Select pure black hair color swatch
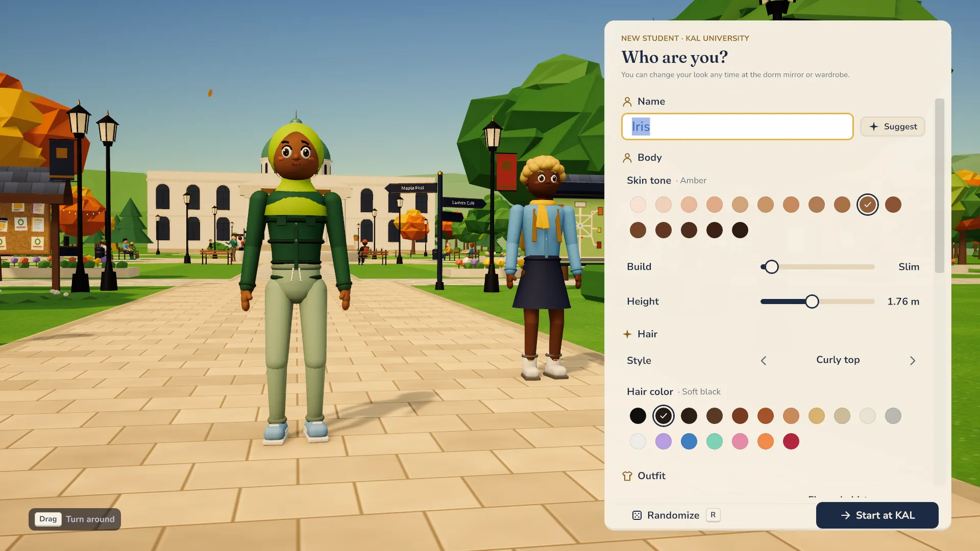 tap(638, 416)
